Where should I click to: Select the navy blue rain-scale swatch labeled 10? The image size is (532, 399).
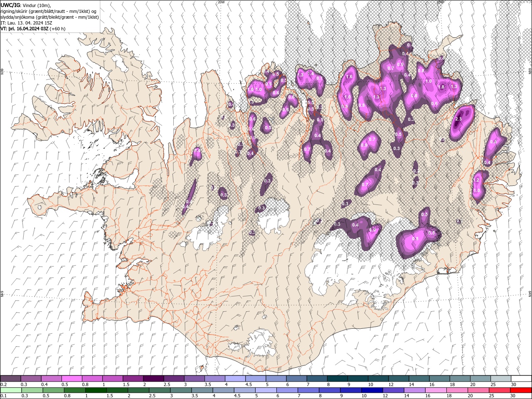coord(371,390)
